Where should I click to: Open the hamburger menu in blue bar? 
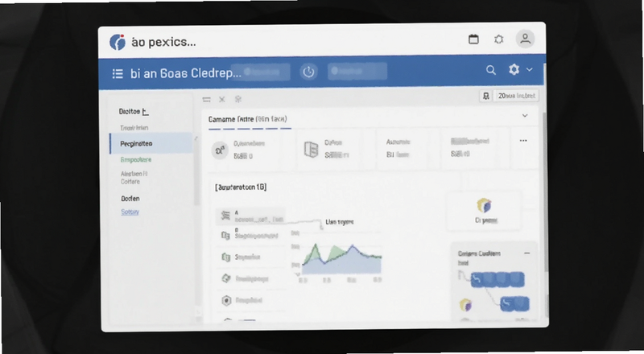click(118, 73)
